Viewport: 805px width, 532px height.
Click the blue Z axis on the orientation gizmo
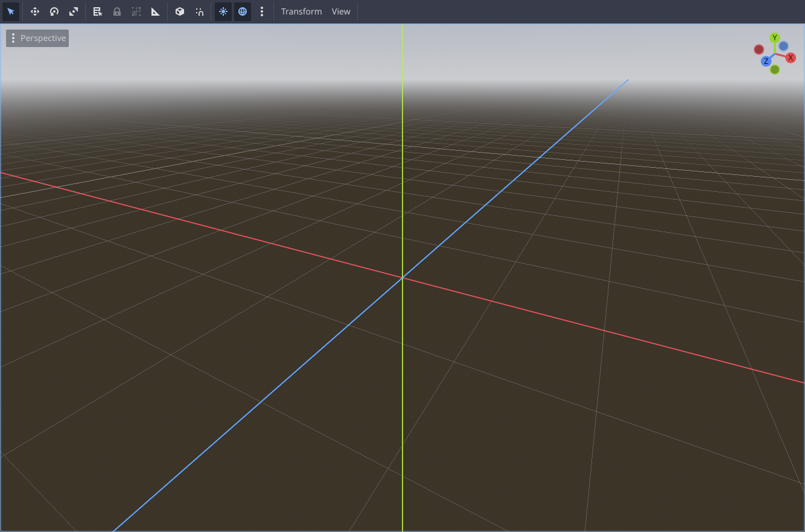766,61
